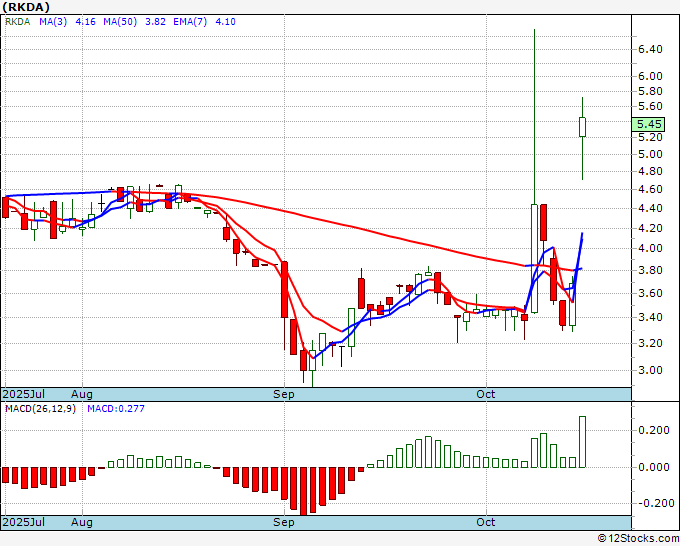Click the 4.00 price axis label

(650, 249)
